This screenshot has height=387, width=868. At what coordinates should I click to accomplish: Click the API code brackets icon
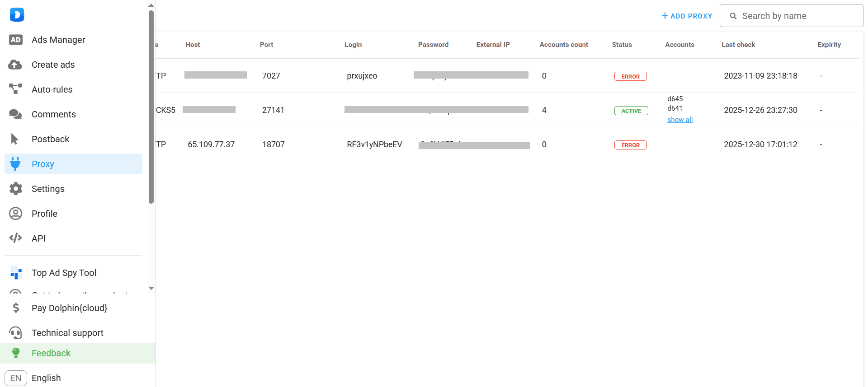point(16,238)
